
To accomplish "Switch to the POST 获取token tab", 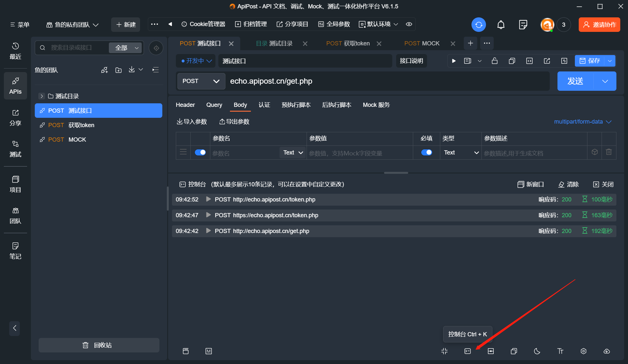I will point(348,43).
